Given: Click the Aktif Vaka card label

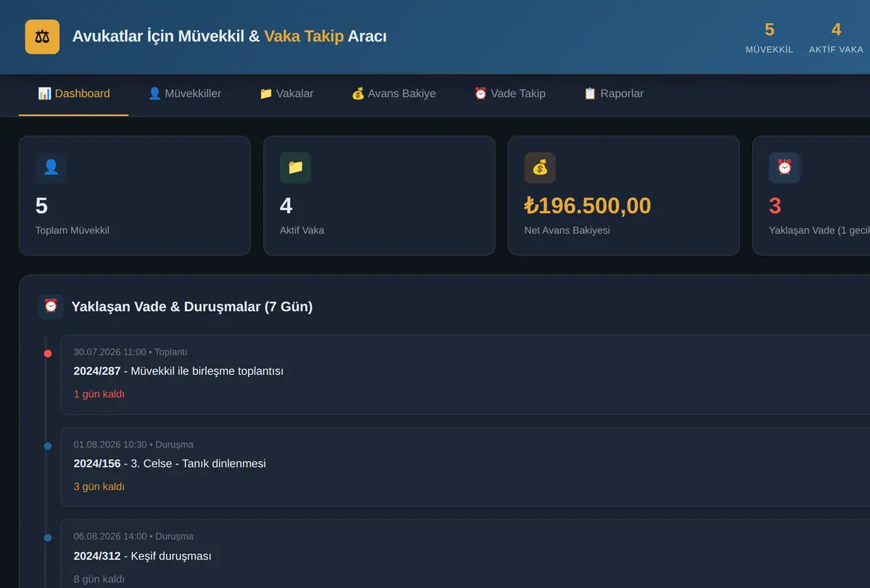Looking at the screenshot, I should coord(302,230).
